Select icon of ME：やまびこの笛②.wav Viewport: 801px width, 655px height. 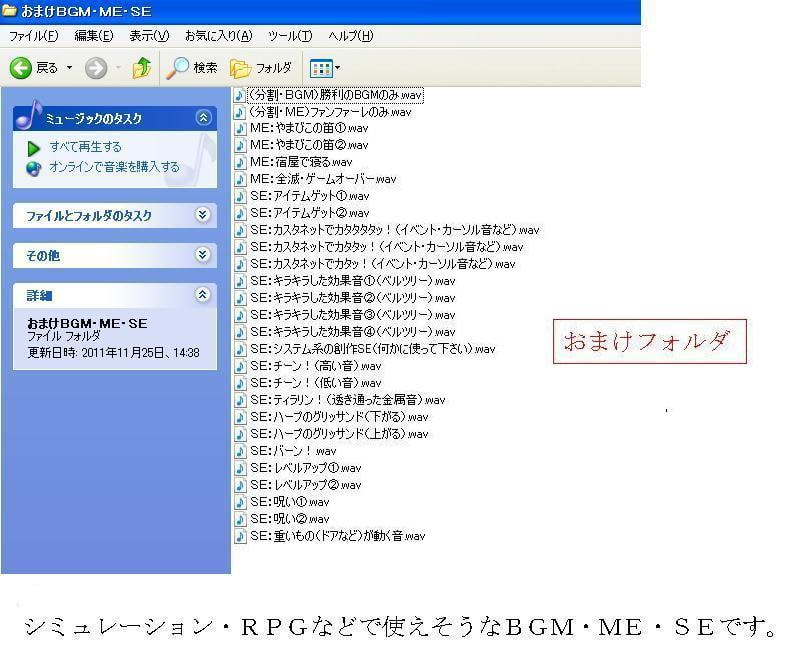tap(239, 145)
